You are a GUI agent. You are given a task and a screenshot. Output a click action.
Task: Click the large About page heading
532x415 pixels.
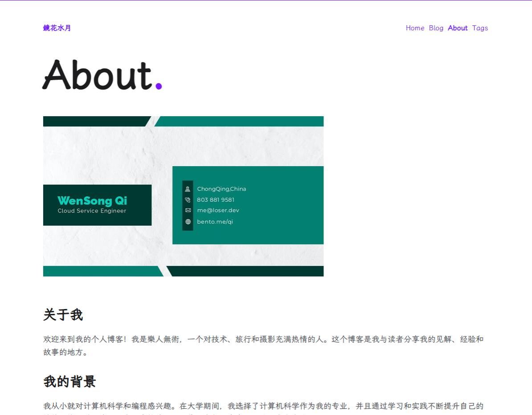coord(98,75)
